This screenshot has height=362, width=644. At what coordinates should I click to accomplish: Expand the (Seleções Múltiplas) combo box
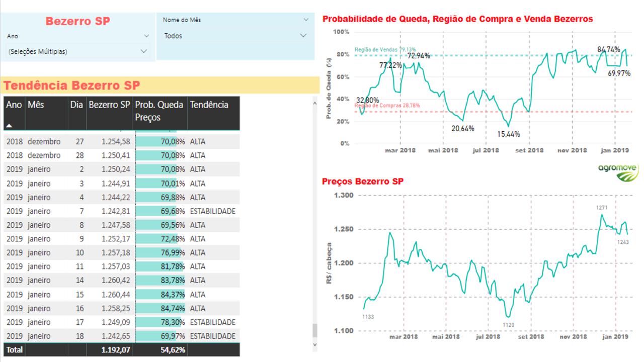click(78, 51)
